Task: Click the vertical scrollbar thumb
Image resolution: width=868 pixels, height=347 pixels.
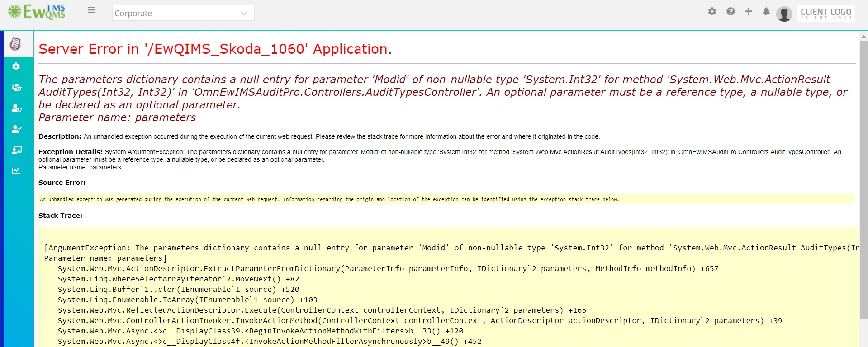Action: pyautogui.click(x=863, y=179)
